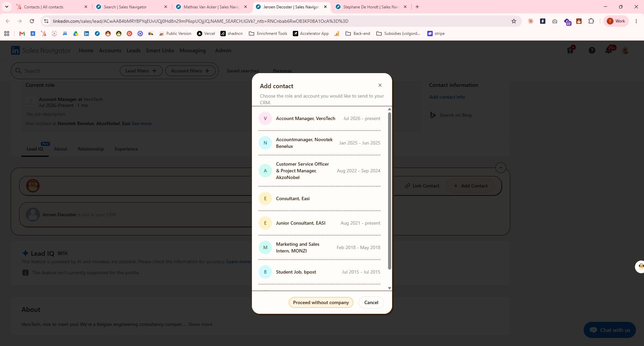Close the Stephane De Hondt tab
The height and width of the screenshot is (346, 644).
click(405, 7)
